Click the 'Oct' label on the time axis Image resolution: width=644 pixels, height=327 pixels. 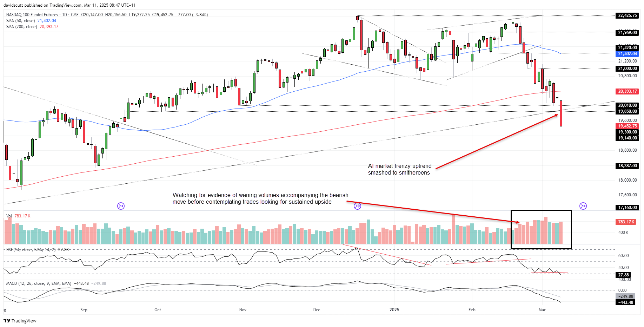(158, 310)
